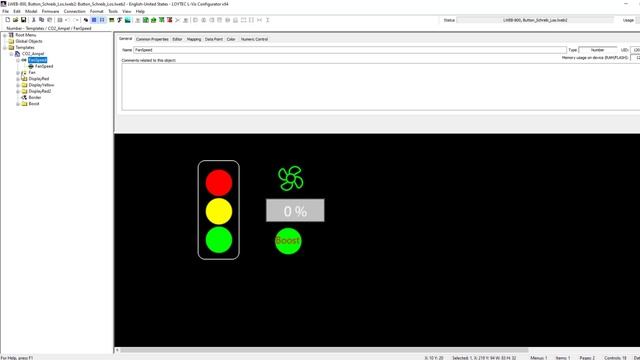Screen dimensions: 640x360
Task: Click the landscape image toolbar icon
Action: 128,20
